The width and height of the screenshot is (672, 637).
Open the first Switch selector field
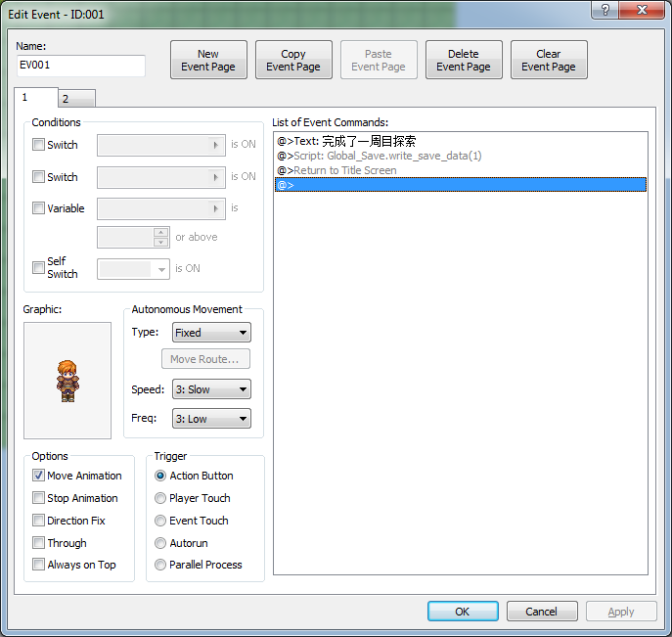point(161,146)
